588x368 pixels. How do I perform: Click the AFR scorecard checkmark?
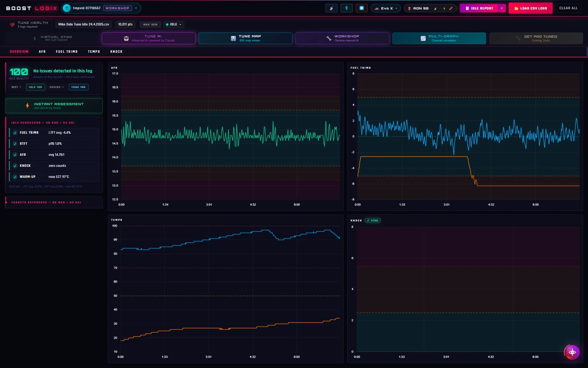(15, 155)
